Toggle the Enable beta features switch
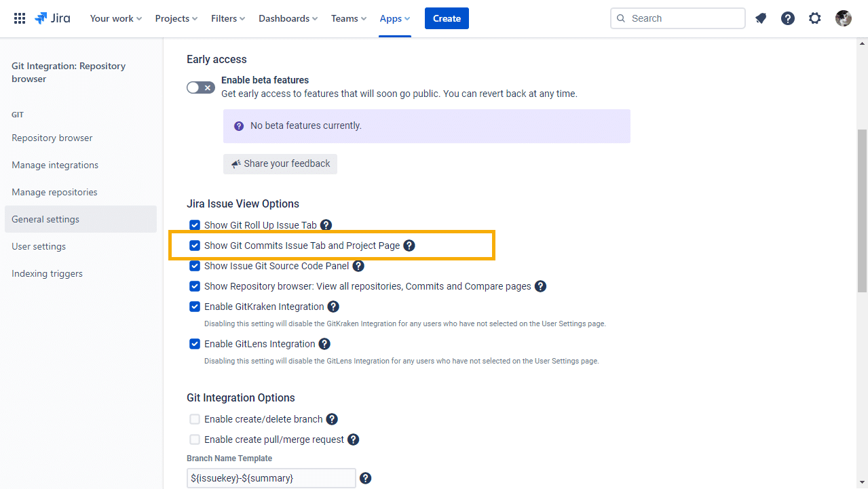This screenshot has height=489, width=868. (201, 87)
